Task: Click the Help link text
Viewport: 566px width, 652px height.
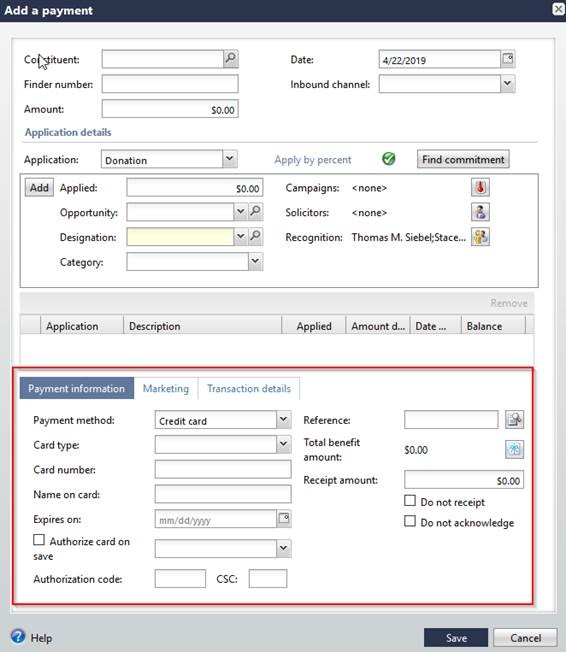Action: coord(41,638)
